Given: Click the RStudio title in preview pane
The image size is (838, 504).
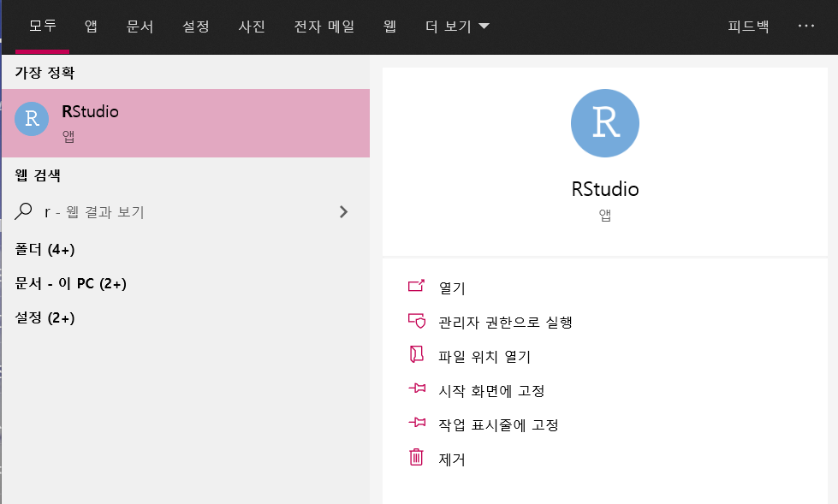Looking at the screenshot, I should tap(605, 189).
